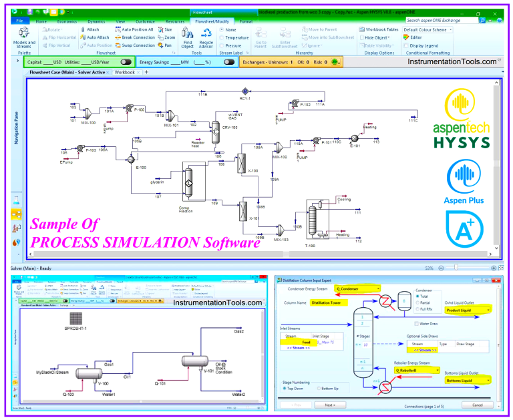This screenshot has height=420, width=513.
Task: Toggle the Energy Savings switch
Action: (229, 61)
